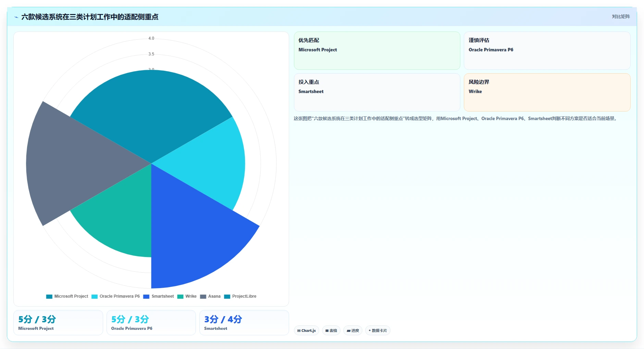Click the Smartsheet legend label
Viewport: 644px width, 349px height.
(163, 296)
